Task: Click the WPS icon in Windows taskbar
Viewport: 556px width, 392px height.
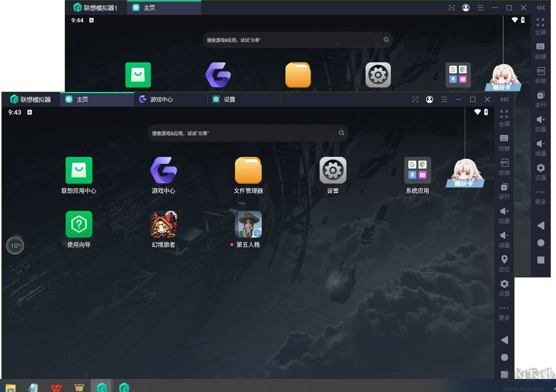Action: tap(56, 387)
